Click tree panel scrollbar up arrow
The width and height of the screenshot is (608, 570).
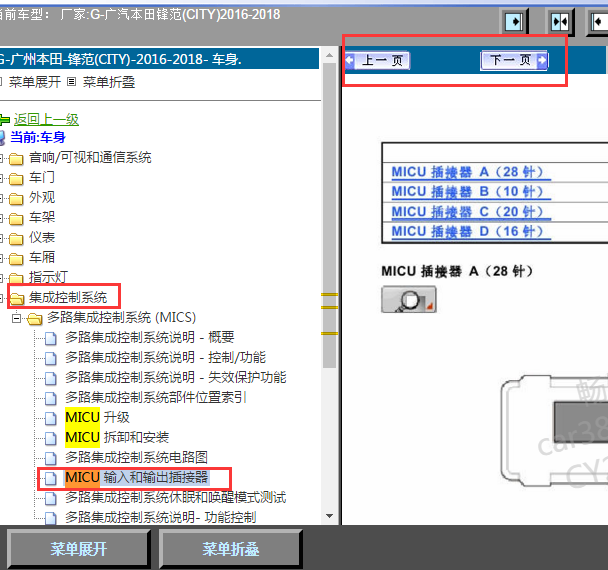point(330,55)
